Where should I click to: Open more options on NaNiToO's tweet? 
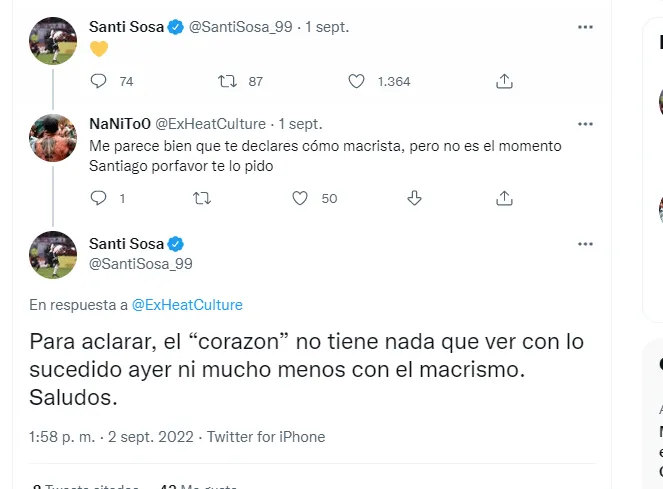pos(583,124)
